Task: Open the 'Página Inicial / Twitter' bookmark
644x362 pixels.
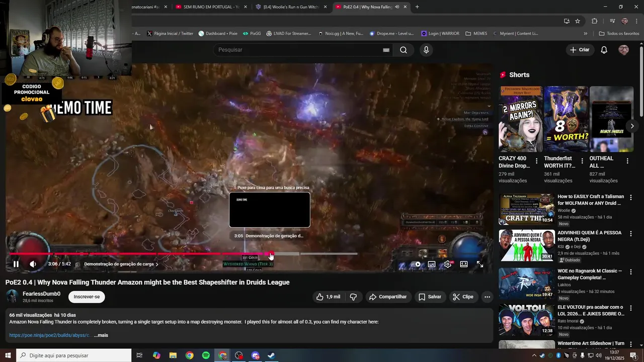Action: click(x=170, y=34)
